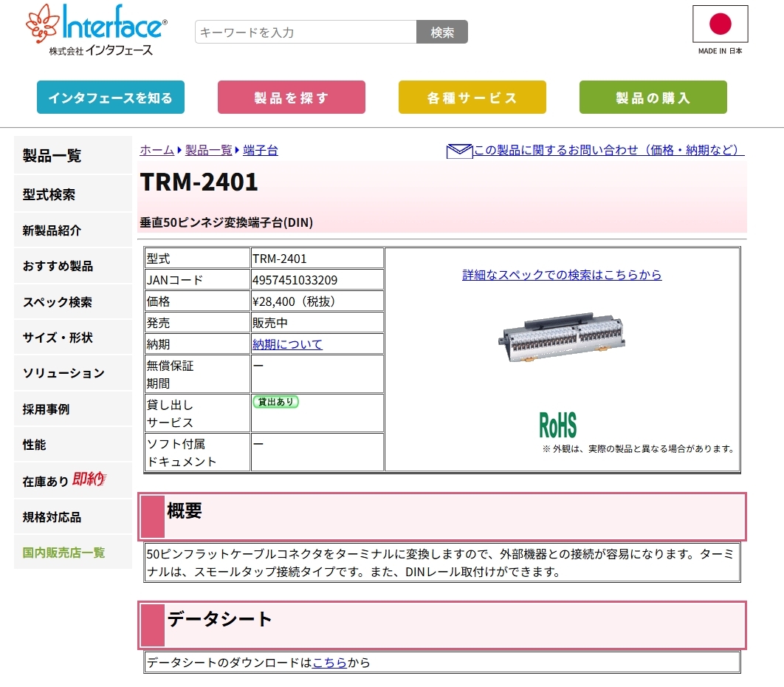Click the 端子台 breadcrumb link
This screenshot has width=784, height=687.
(x=261, y=150)
